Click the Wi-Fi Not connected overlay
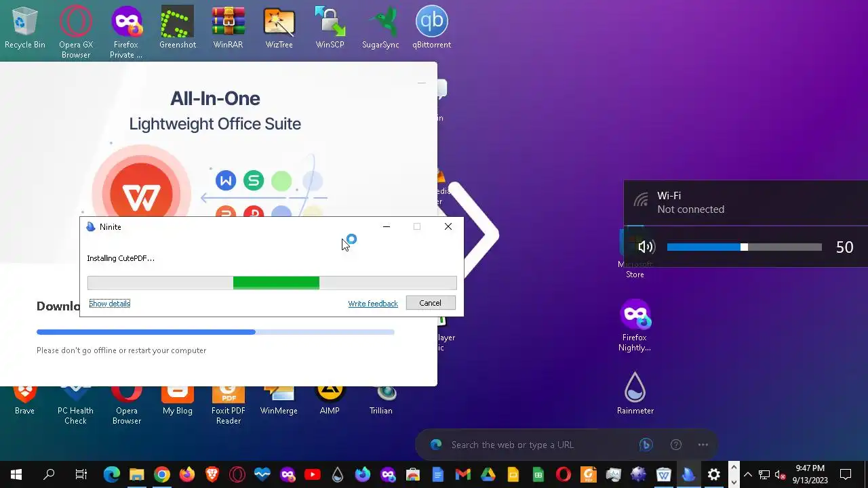Image resolution: width=868 pixels, height=488 pixels. pos(746,202)
